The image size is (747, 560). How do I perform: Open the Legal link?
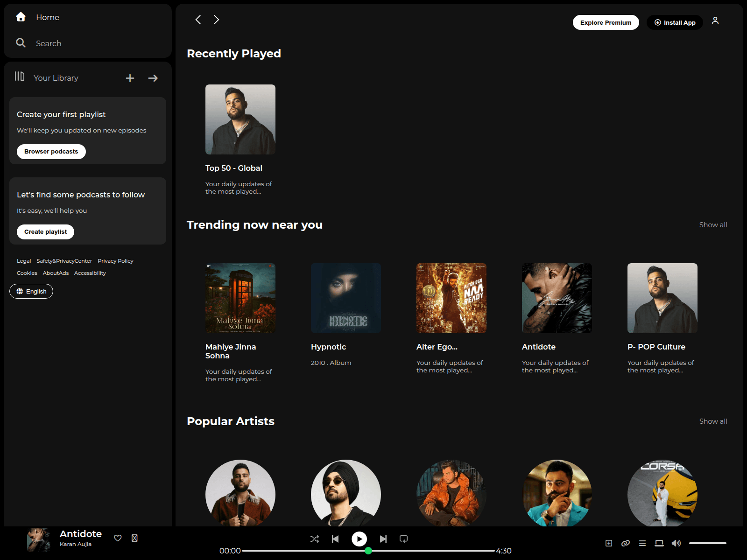[x=24, y=261]
